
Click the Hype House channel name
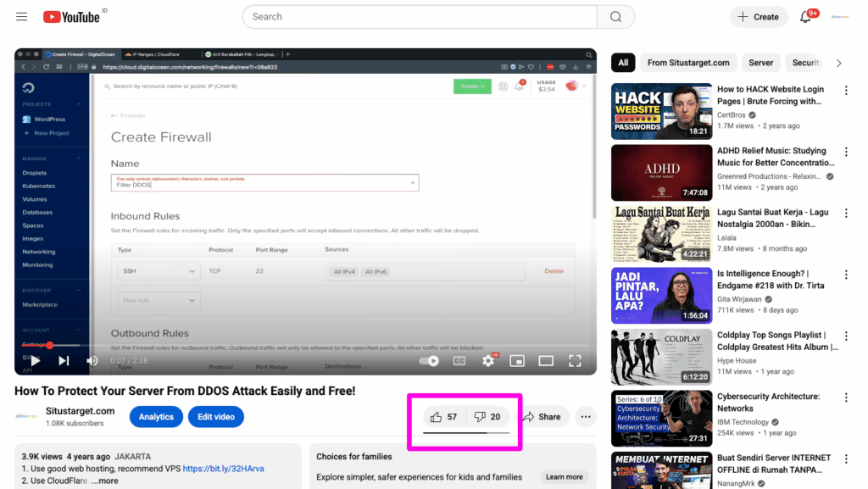[737, 361]
